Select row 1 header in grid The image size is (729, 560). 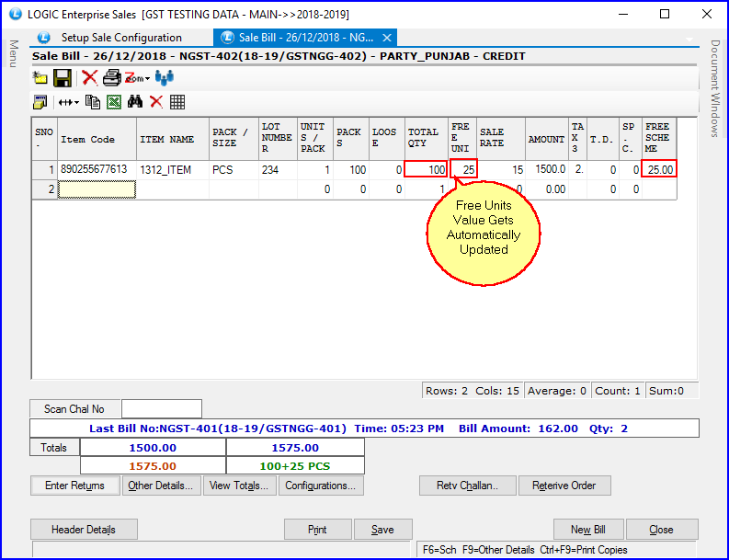45,170
